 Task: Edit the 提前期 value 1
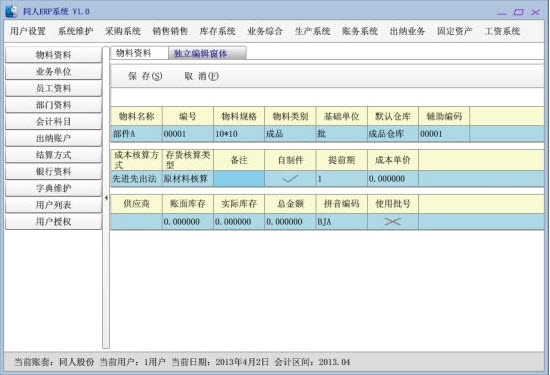click(x=341, y=179)
